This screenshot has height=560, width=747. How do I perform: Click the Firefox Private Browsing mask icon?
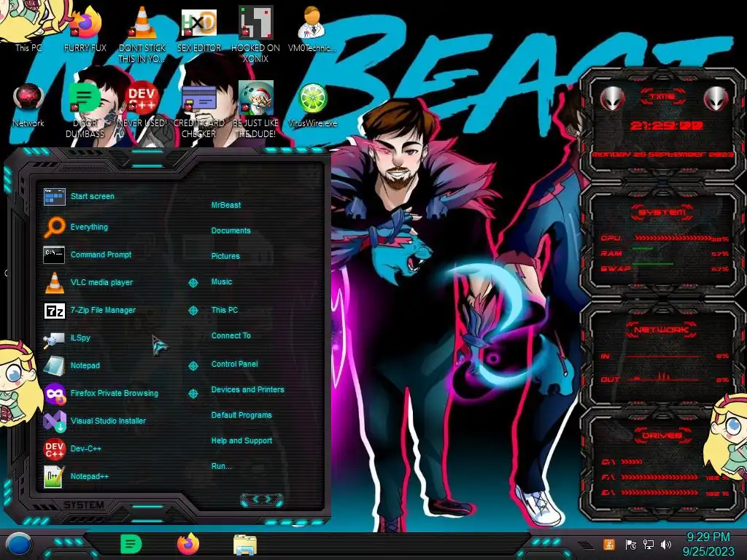coord(54,393)
